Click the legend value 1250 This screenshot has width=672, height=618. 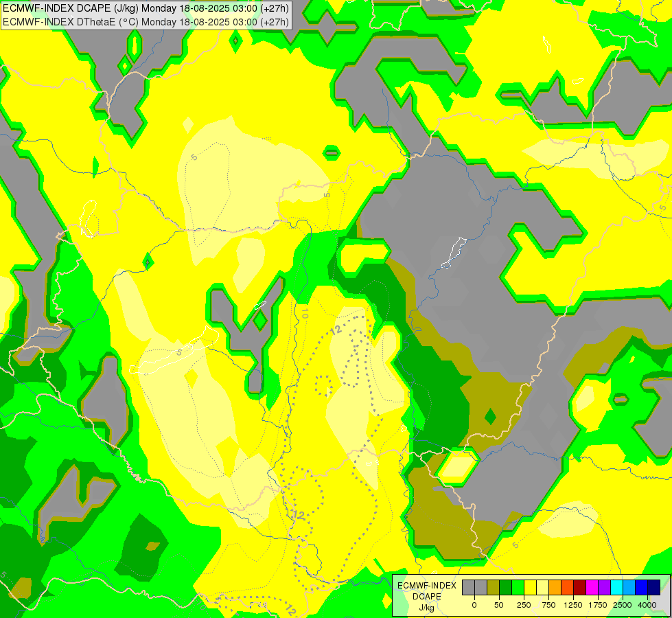coord(573,605)
